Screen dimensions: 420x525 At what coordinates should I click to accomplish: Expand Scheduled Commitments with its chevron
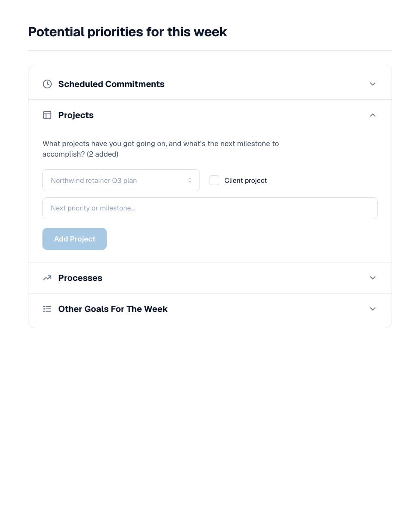tap(373, 84)
